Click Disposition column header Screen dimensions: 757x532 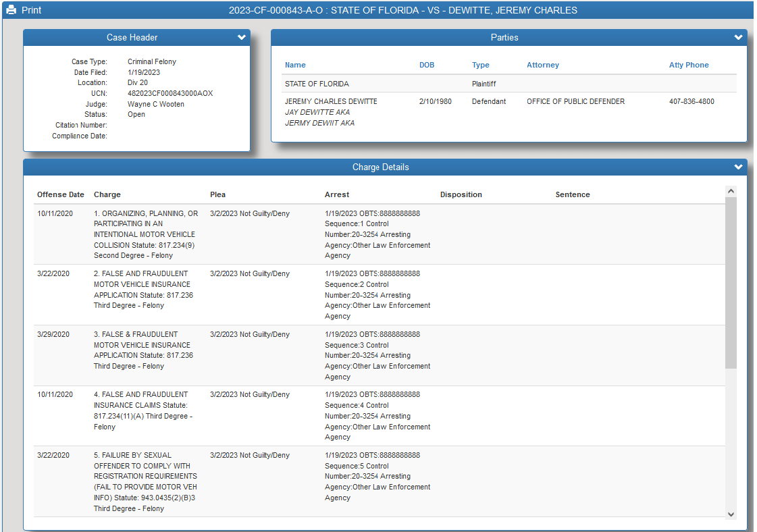[461, 194]
